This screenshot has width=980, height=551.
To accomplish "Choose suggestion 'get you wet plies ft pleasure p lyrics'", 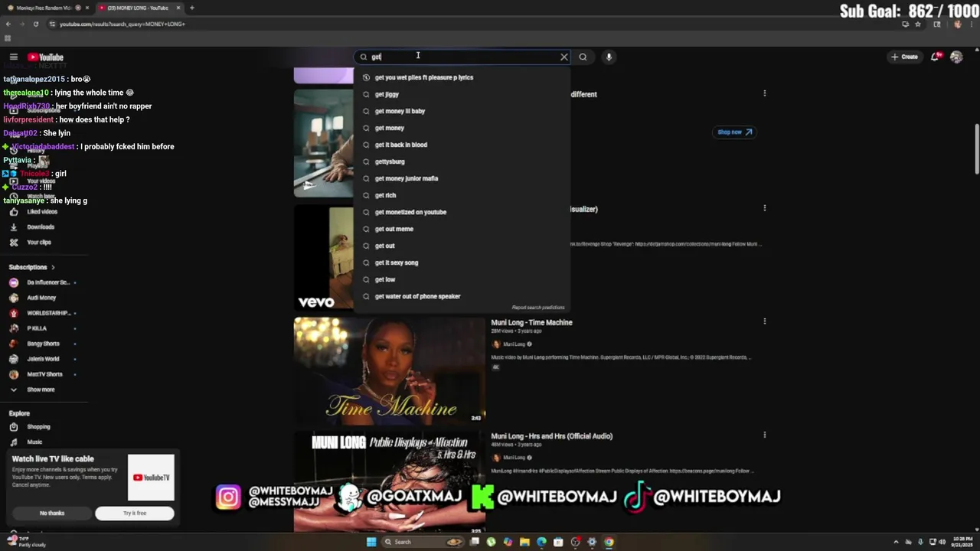I will (462, 77).
